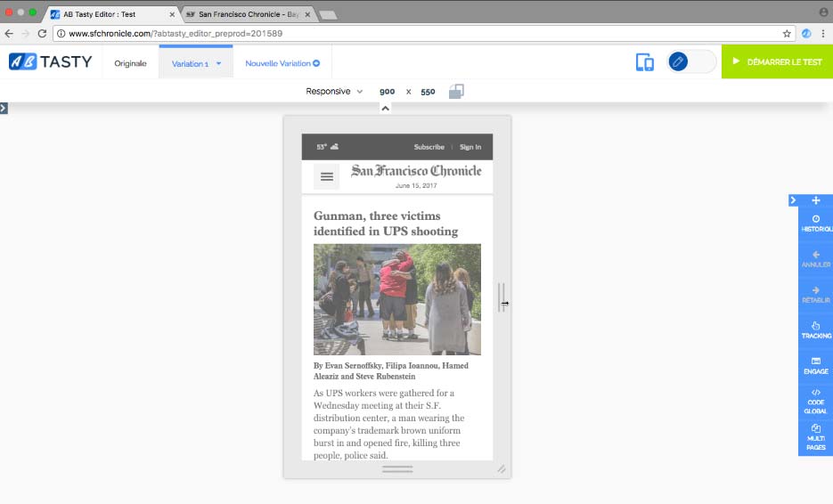Screen dimensions: 833x504
Task: Click the plus icon in right toolbar
Action: 815,200
